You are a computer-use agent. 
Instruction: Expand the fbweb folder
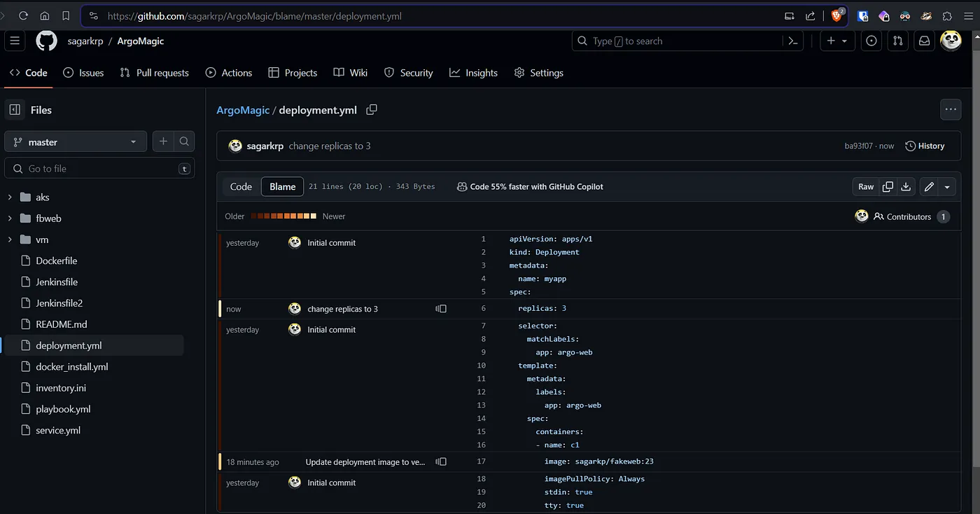10,218
